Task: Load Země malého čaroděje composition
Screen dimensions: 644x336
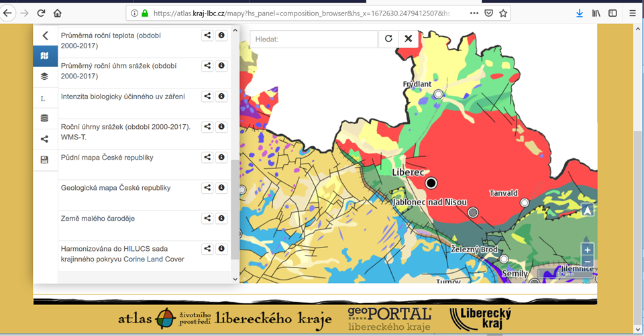Action: point(98,219)
